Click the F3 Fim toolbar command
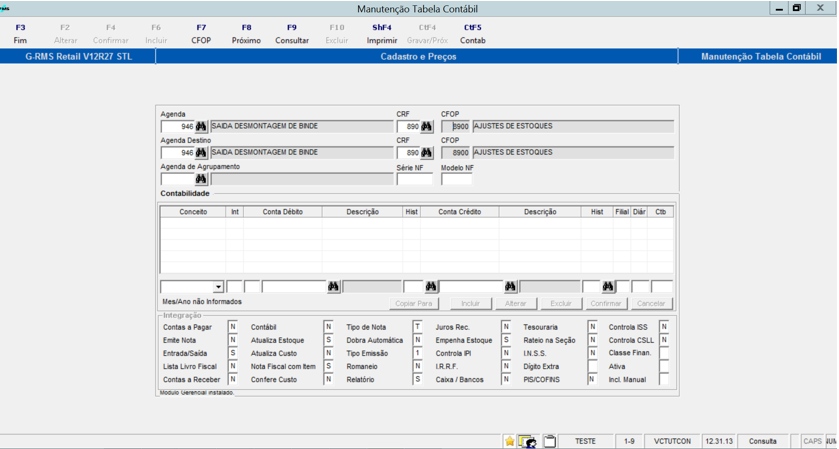This screenshot has width=839, height=449. pos(20,34)
